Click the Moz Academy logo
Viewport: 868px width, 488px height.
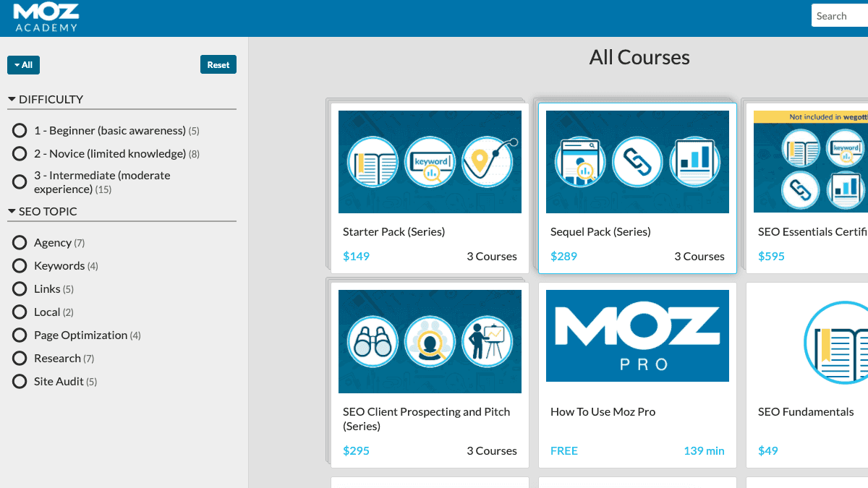[46, 18]
